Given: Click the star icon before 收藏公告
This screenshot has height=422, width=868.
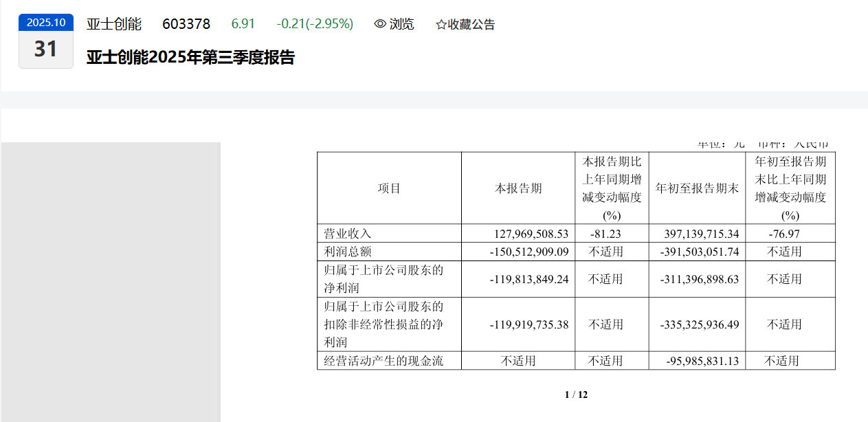Looking at the screenshot, I should 441,25.
